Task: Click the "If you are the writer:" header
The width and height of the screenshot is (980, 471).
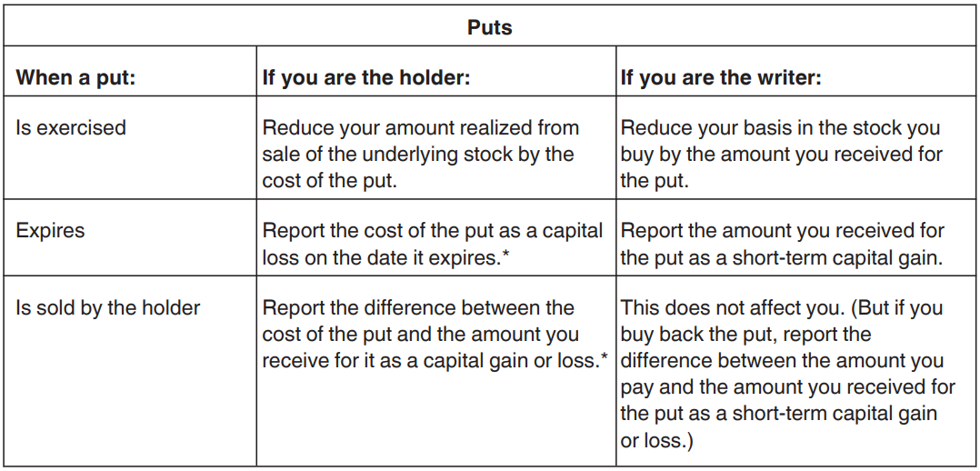Action: coord(721,78)
